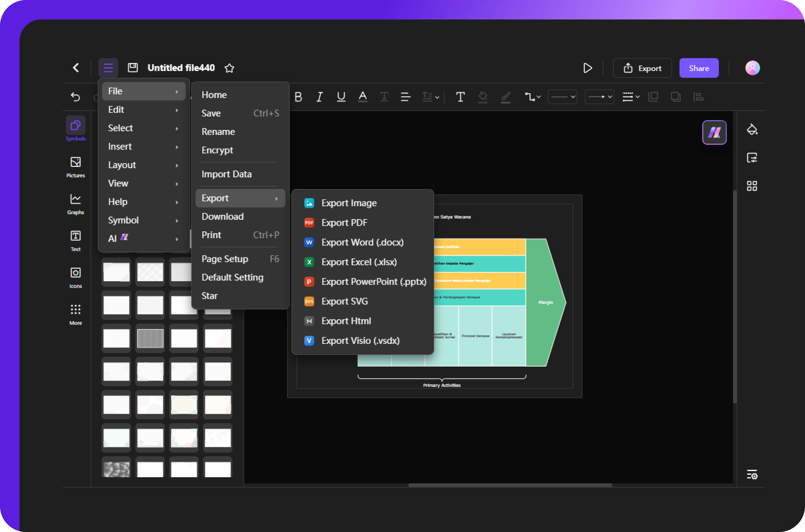Expand the Insert submenu

144,146
